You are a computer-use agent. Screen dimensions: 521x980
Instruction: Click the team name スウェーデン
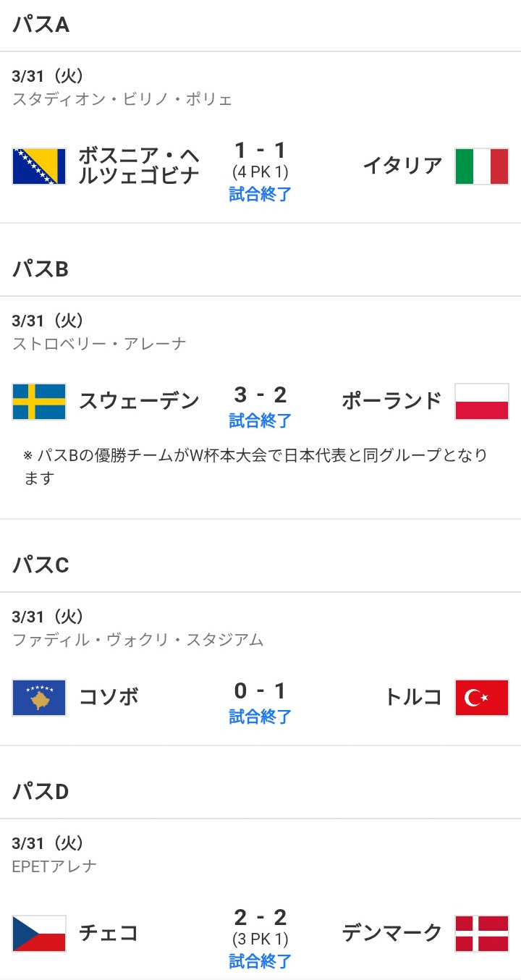(x=139, y=400)
